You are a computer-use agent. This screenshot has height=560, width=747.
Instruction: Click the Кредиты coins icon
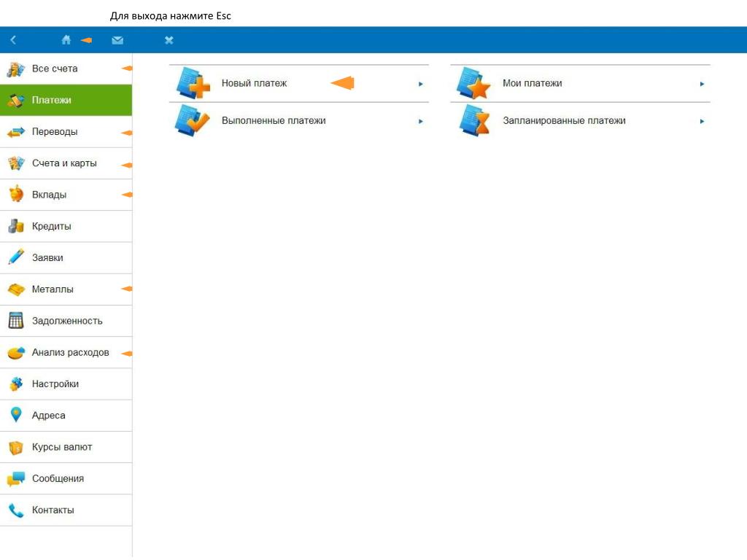pyautogui.click(x=16, y=226)
